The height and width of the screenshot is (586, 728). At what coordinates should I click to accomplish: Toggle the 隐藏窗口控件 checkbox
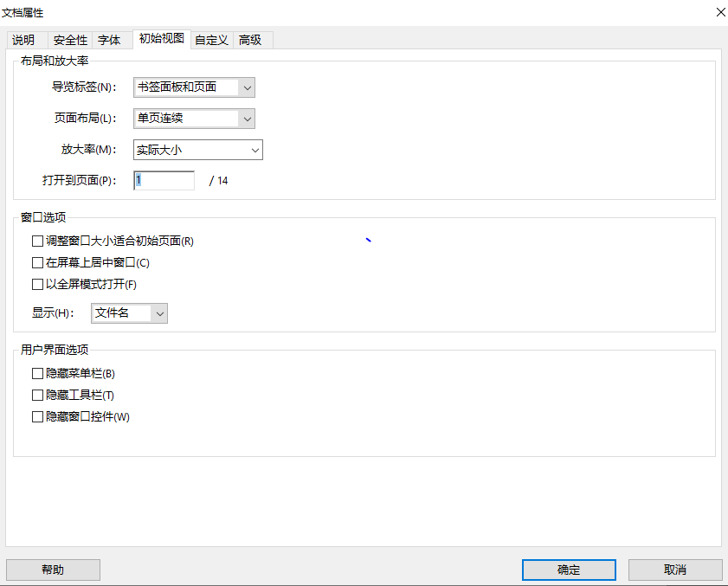(37, 416)
